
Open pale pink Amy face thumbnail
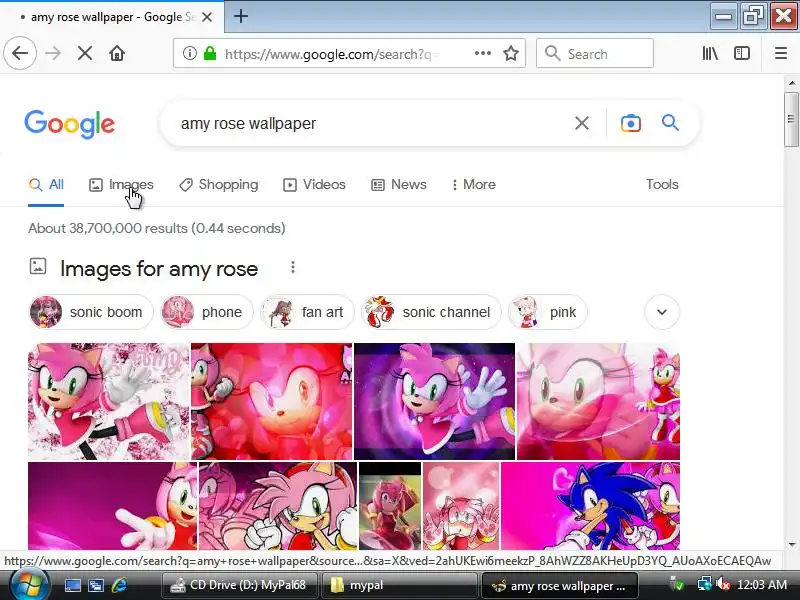point(598,401)
